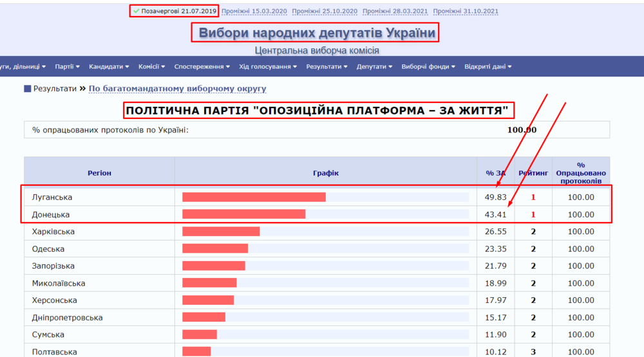The width and height of the screenshot is (644, 357).
Task: Open the Відкриті дані menu
Action: (488, 66)
